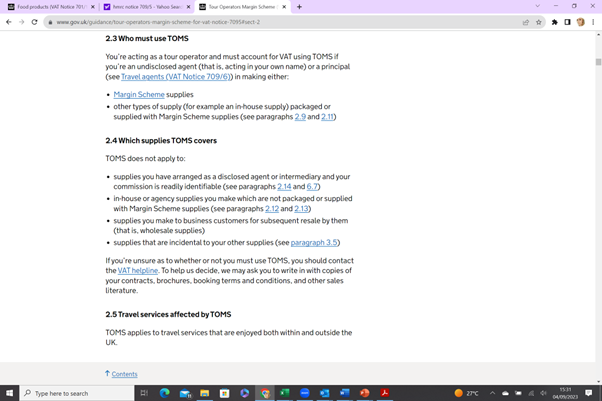Viewport: 602px width, 401px height.
Task: Open the Travel agents (VAT Notice 709/6) link
Action: click(x=176, y=76)
